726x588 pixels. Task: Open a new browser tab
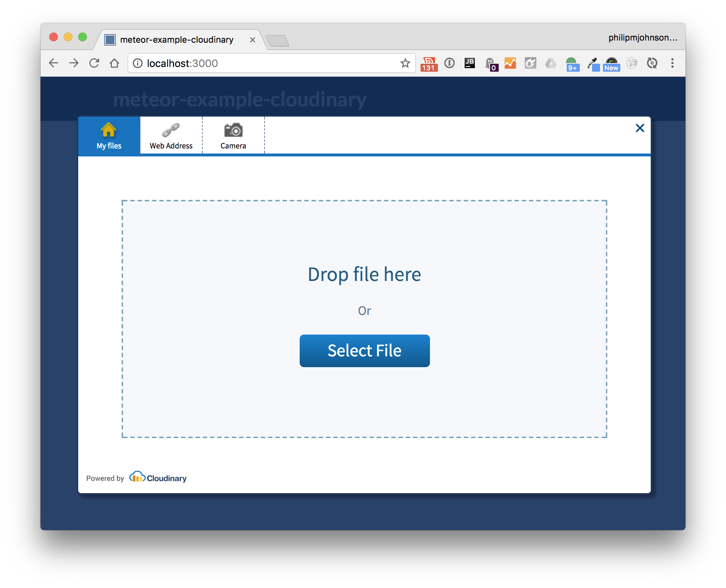pos(277,41)
